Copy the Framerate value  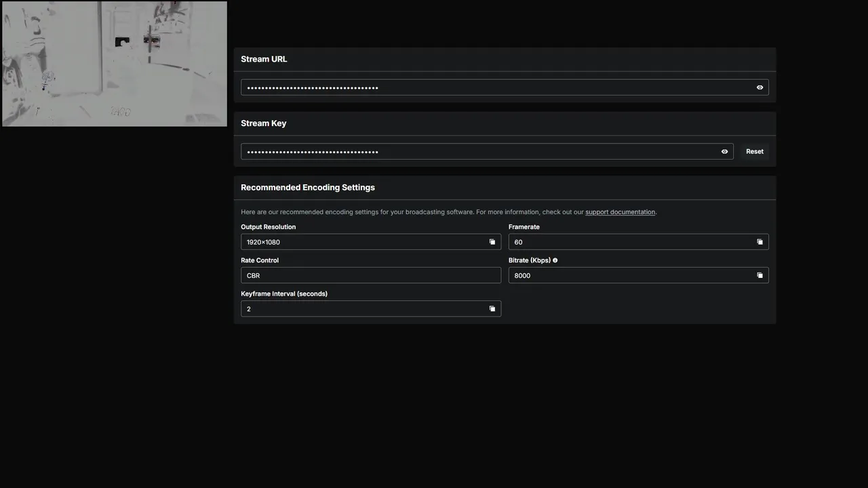pyautogui.click(x=759, y=242)
